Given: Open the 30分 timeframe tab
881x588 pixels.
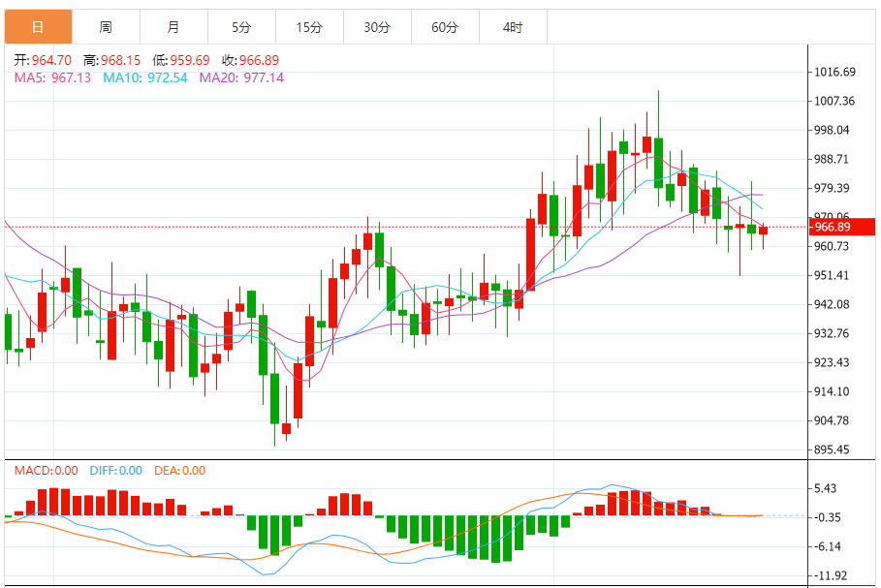Looking at the screenshot, I should (378, 27).
